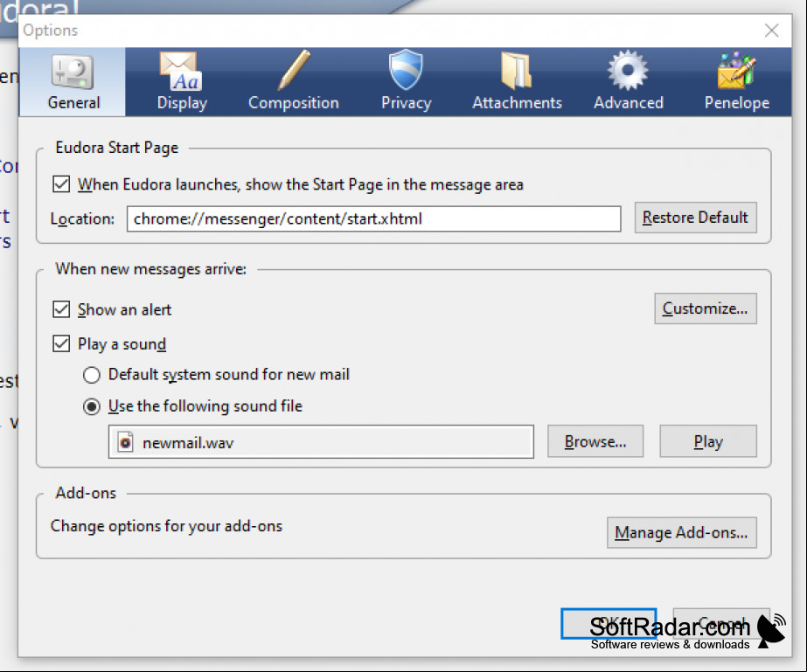Select the General tab label
The height and width of the screenshot is (672, 807).
click(x=73, y=103)
